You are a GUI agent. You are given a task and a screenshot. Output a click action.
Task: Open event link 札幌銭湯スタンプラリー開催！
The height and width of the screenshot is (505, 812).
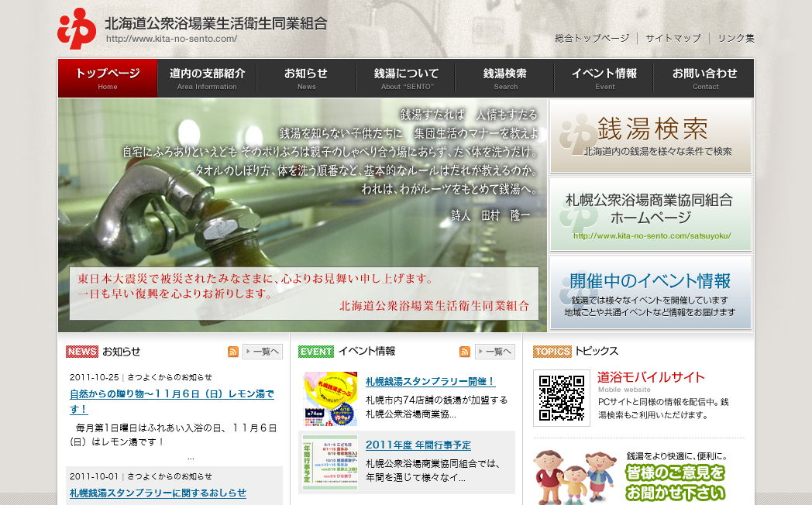point(430,382)
